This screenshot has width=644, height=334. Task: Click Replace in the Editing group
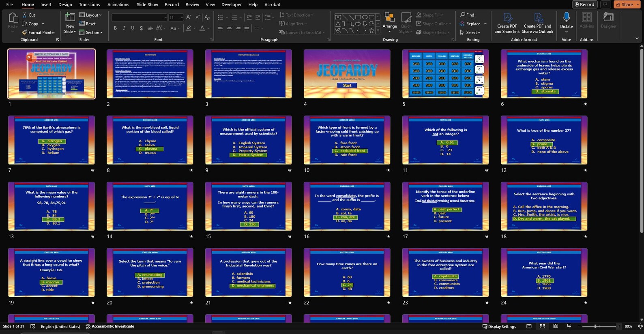point(470,24)
